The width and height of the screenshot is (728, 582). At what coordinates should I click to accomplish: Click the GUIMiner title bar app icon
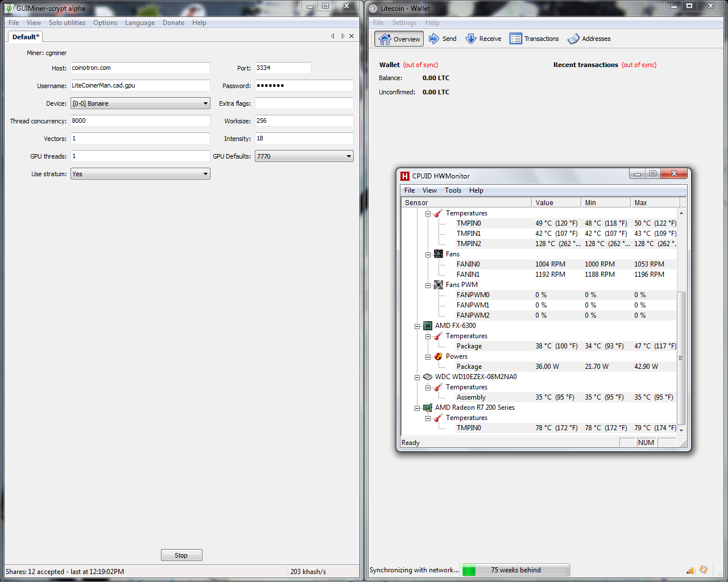[9, 8]
